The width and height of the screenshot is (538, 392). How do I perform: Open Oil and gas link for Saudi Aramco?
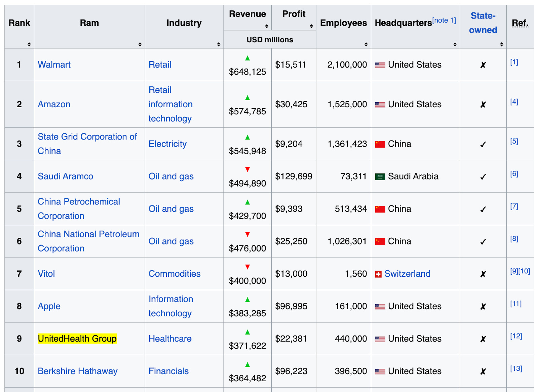171,176
